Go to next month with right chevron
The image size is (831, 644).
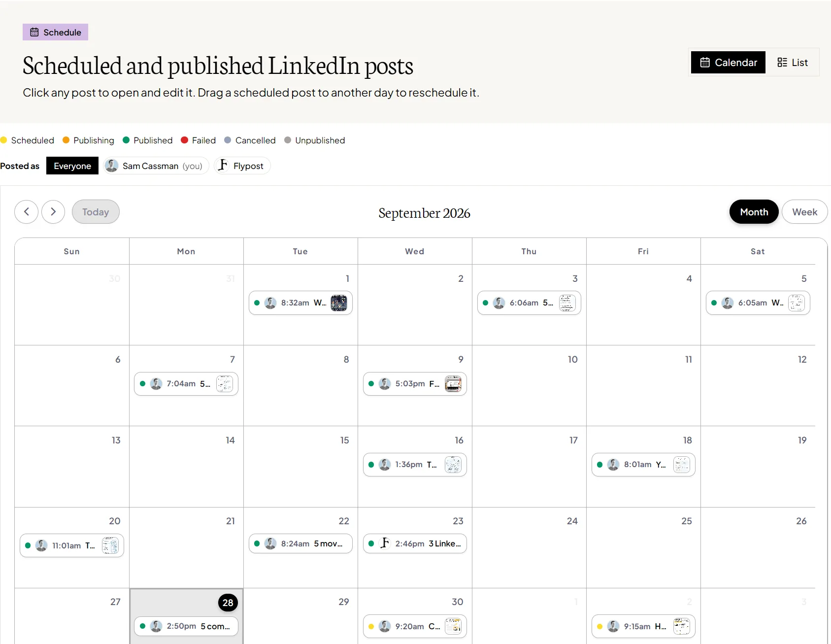point(53,212)
